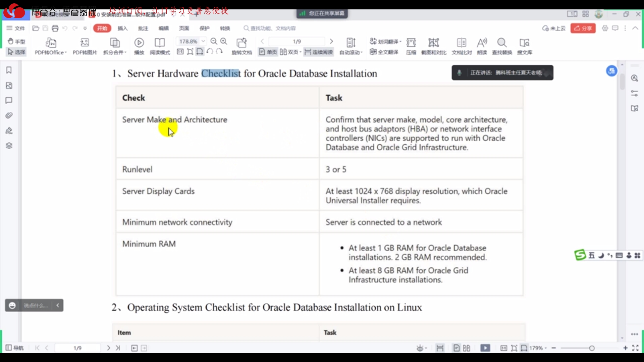Switch to the 开始 tab
Viewport: 644px width, 362px height.
(x=102, y=28)
